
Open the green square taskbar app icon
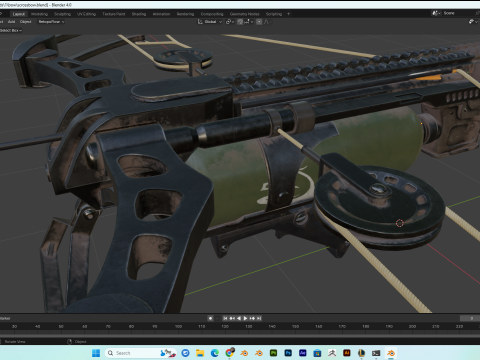[273, 353]
